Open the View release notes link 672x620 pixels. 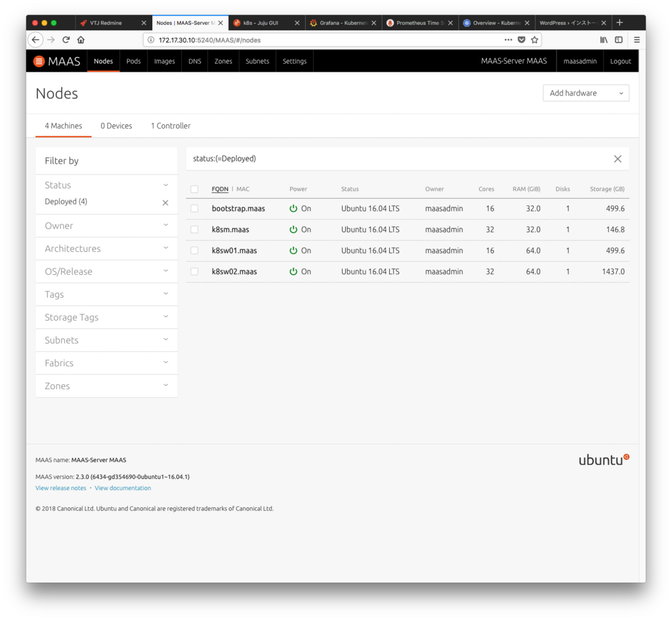click(x=61, y=488)
